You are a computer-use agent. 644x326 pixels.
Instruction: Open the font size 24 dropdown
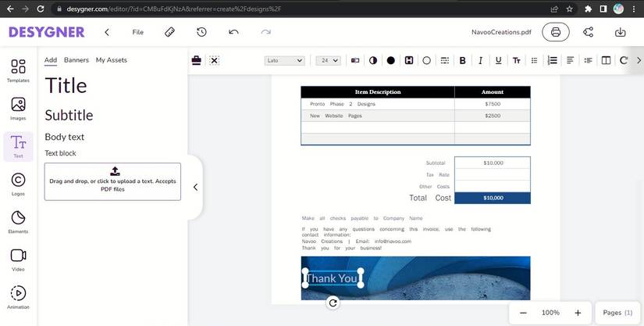[x=329, y=60]
